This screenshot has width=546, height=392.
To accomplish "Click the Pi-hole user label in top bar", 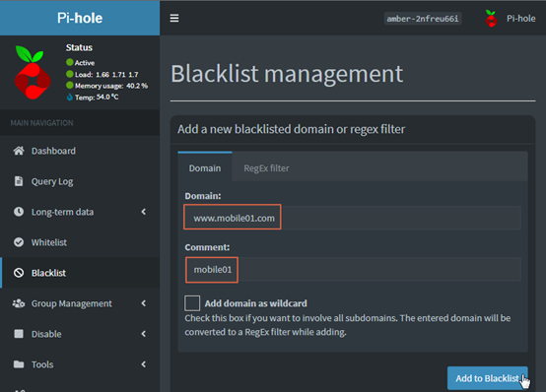I will tap(521, 19).
